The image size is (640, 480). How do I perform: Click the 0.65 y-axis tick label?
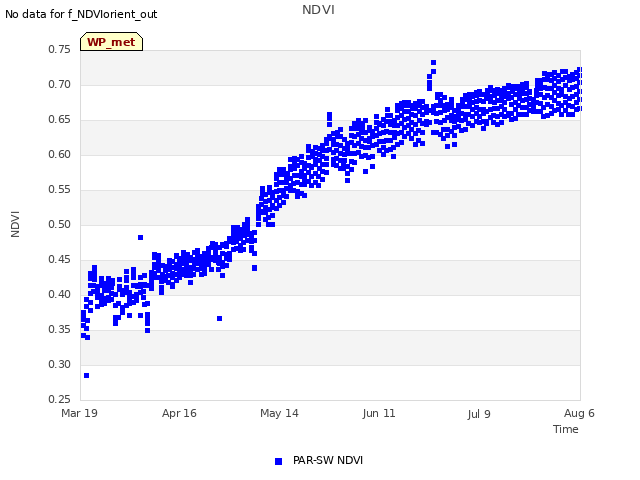60,120
